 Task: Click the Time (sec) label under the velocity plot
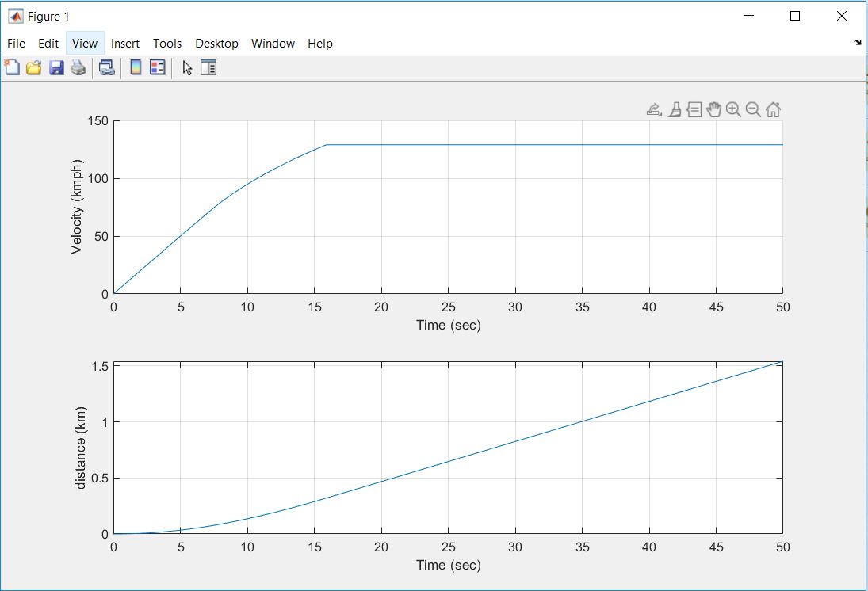449,325
